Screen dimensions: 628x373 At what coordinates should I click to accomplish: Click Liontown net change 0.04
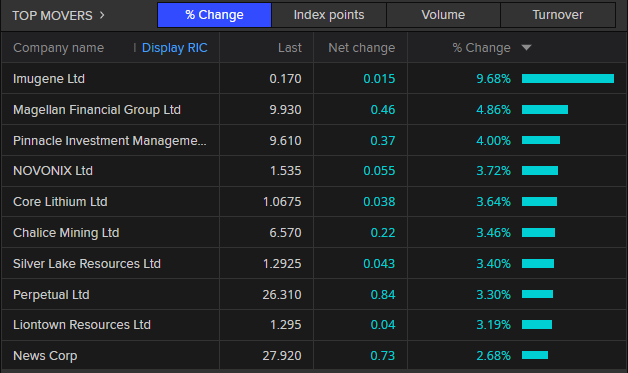click(383, 325)
